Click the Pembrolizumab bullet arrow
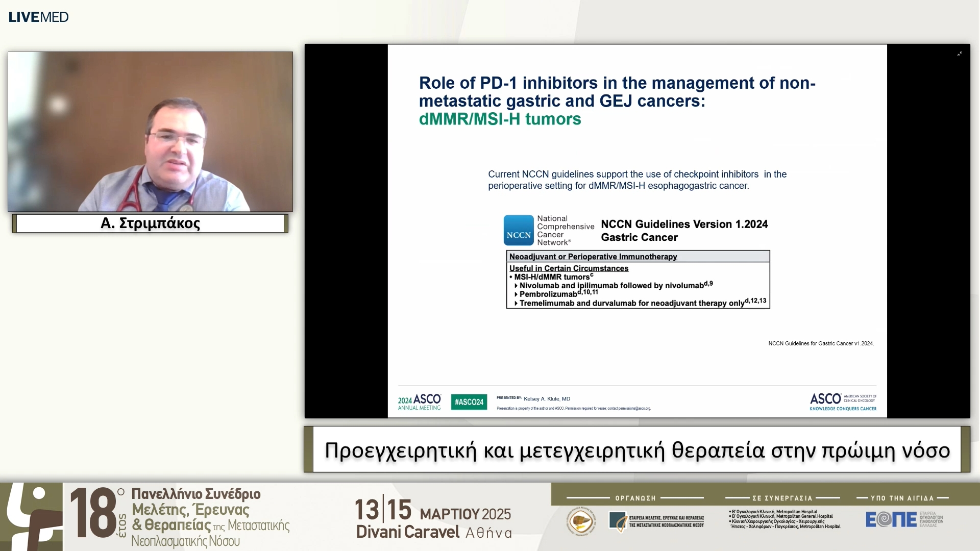 tap(516, 294)
